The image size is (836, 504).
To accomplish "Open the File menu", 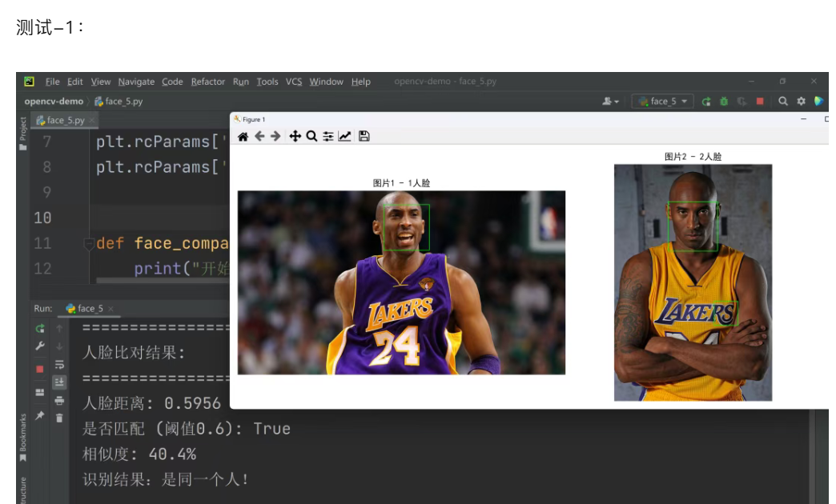I will (52, 82).
